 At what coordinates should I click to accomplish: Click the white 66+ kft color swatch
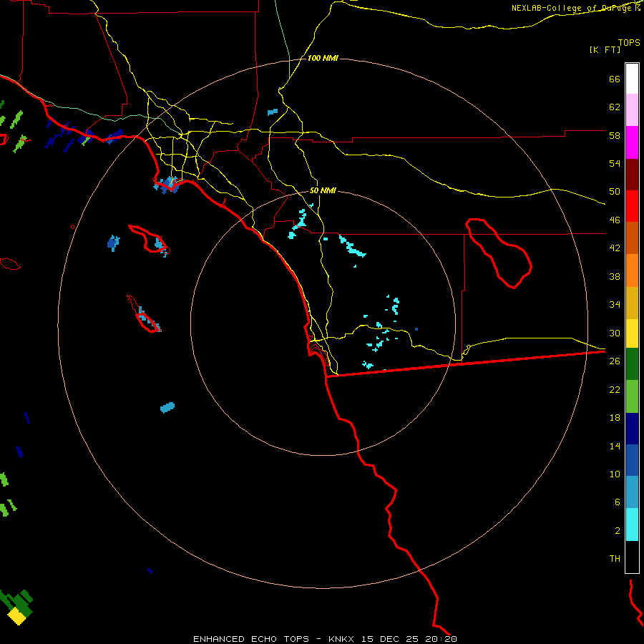pos(632,79)
